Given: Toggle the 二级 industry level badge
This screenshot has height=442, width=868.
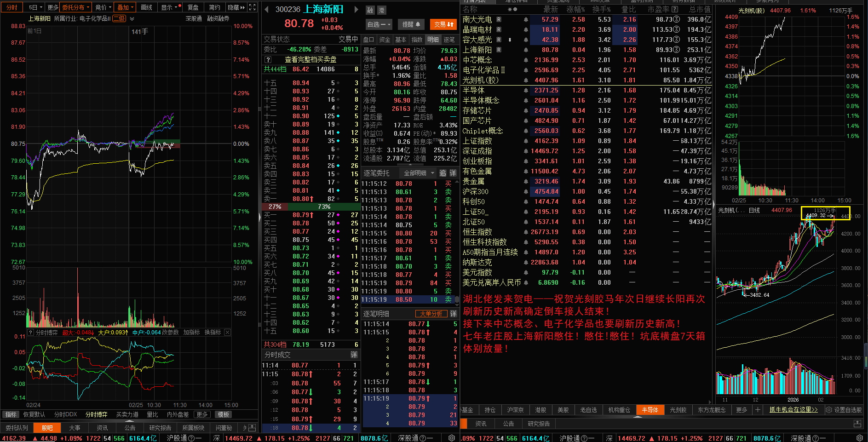Looking at the screenshot, I should pos(119,18).
